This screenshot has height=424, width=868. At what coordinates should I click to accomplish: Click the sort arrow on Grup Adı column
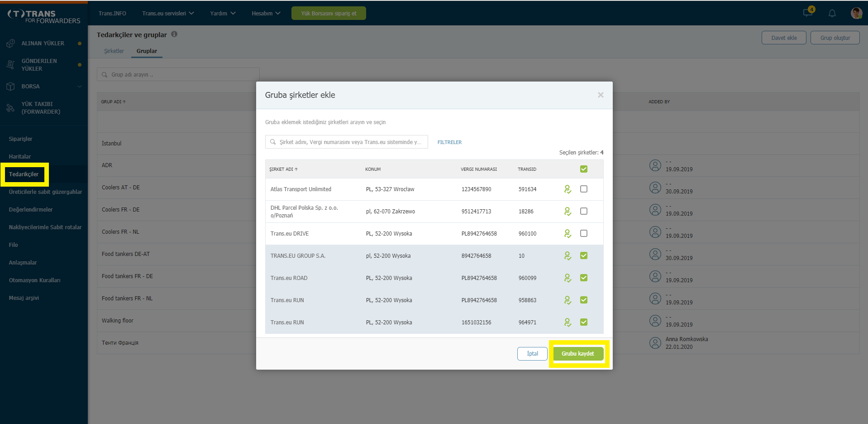click(124, 102)
